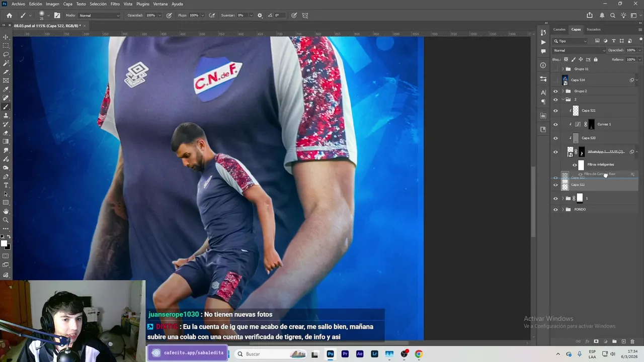
Task: Open the Share icon at top right
Action: [x=590, y=16]
